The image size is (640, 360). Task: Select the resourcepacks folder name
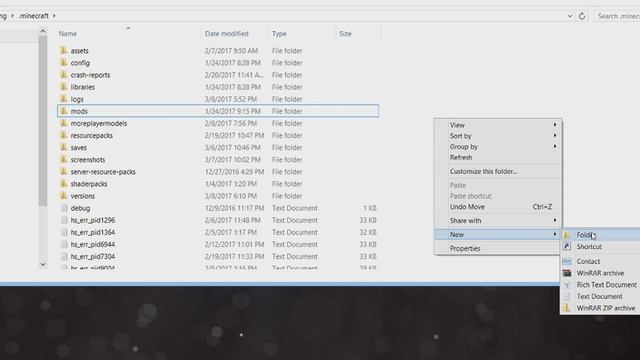91,135
